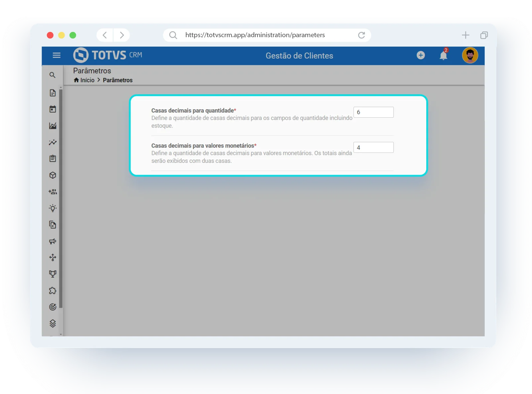Open the hamburger menu

pyautogui.click(x=57, y=55)
